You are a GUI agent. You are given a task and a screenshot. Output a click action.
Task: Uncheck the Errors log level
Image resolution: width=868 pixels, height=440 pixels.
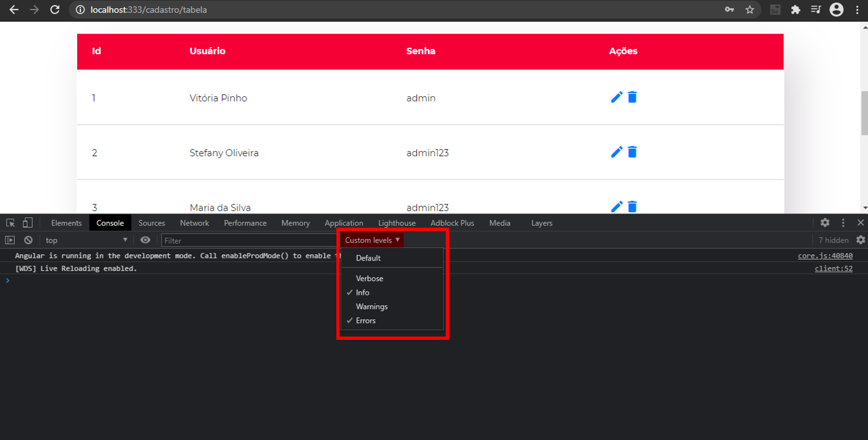365,321
